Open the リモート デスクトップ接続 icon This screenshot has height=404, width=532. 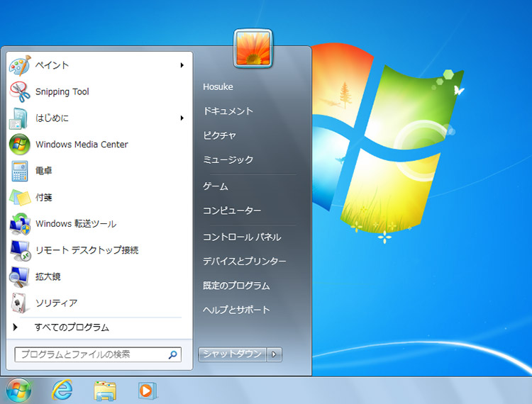pyautogui.click(x=19, y=250)
